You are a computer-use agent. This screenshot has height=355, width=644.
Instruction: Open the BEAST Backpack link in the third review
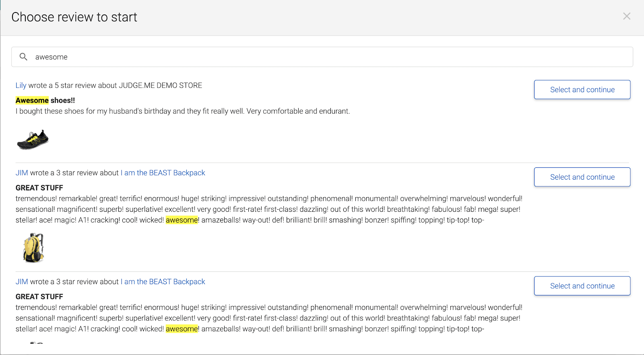click(163, 282)
